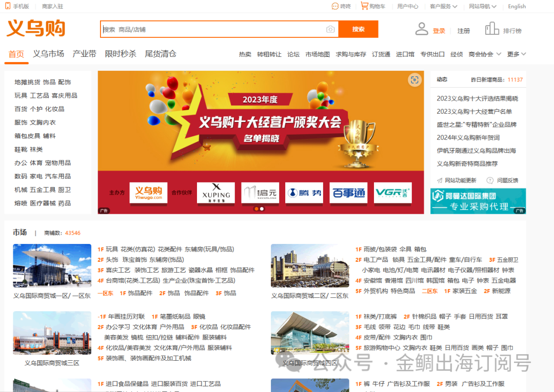Open the 用户中心 link
The width and height of the screenshot is (554, 392).
(x=408, y=6)
